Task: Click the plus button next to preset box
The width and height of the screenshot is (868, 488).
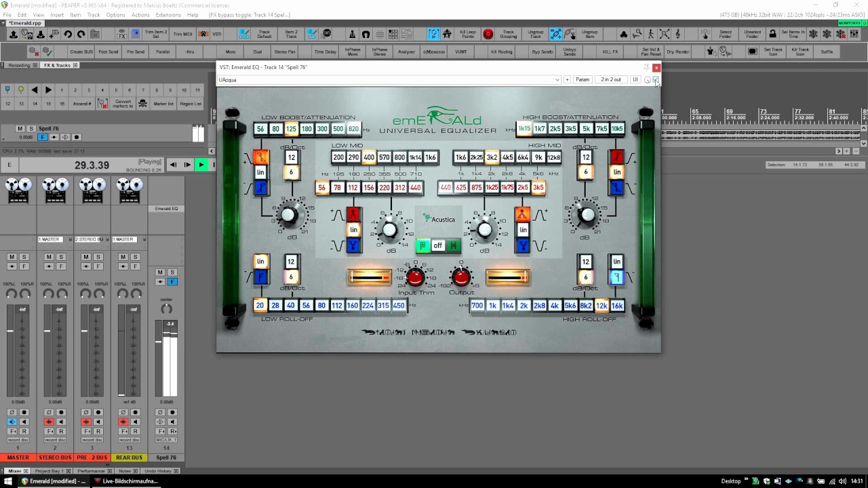Action: coord(567,80)
